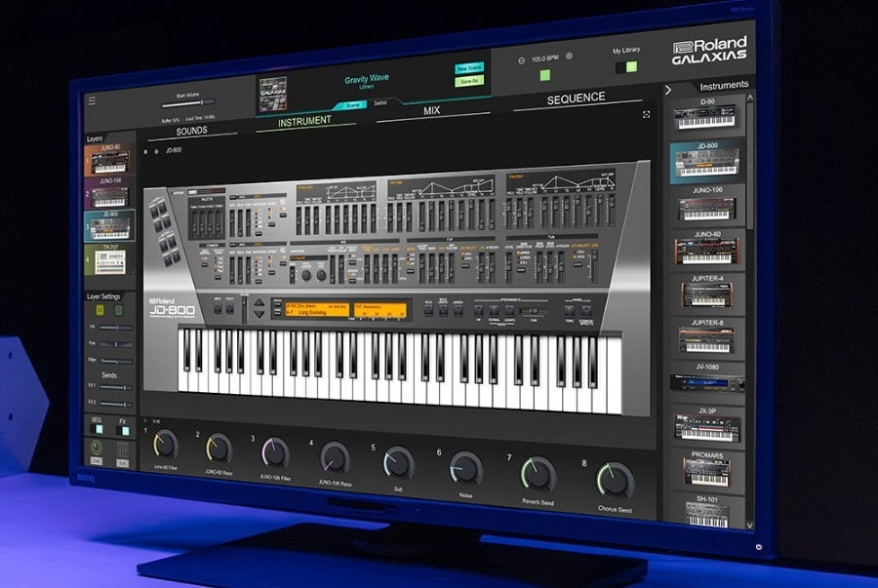The image size is (878, 588).
Task: Click the 105.0 BPM tempo value
Action: 544,59
